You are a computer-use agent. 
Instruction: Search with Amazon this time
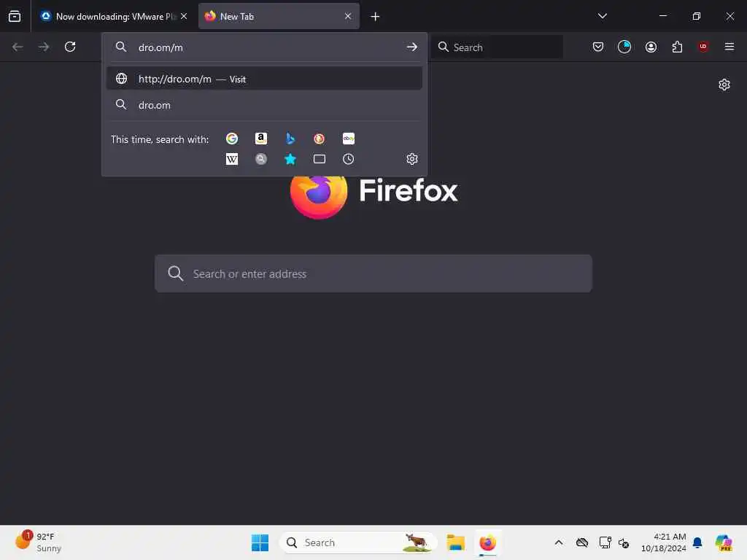[x=260, y=139]
